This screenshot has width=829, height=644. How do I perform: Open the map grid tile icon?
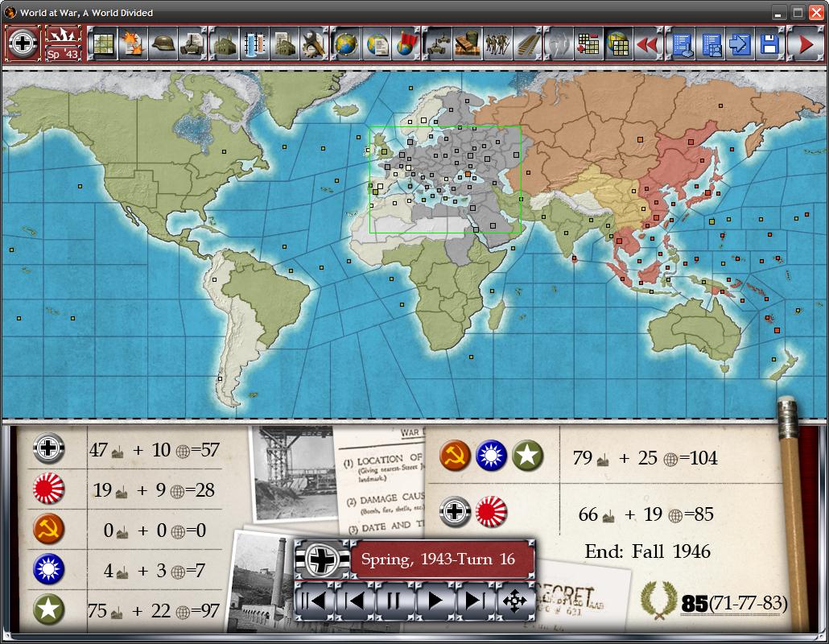(102, 43)
